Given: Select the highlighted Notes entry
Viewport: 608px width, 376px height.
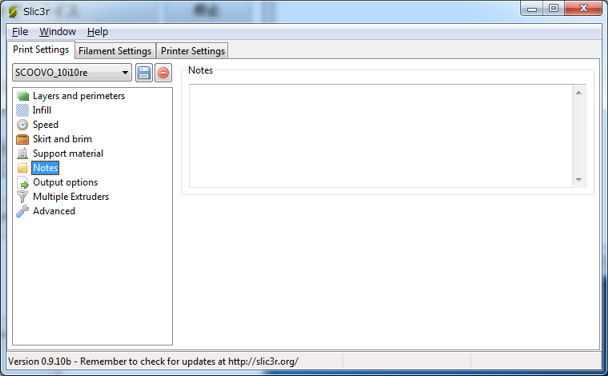Looking at the screenshot, I should (45, 168).
